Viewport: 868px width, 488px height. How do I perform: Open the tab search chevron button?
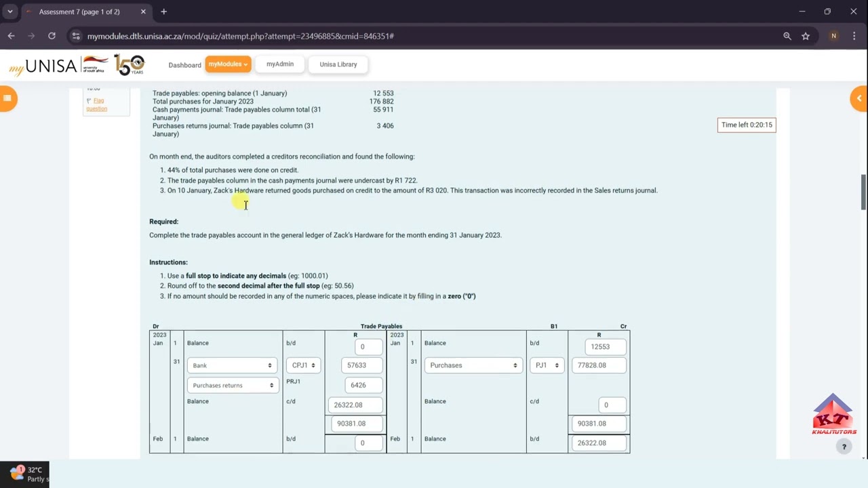(10, 12)
